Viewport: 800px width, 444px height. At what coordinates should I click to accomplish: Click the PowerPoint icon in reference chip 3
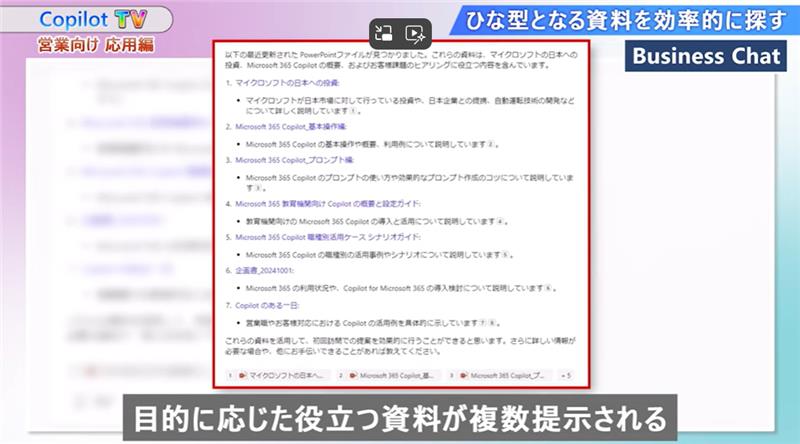464,375
